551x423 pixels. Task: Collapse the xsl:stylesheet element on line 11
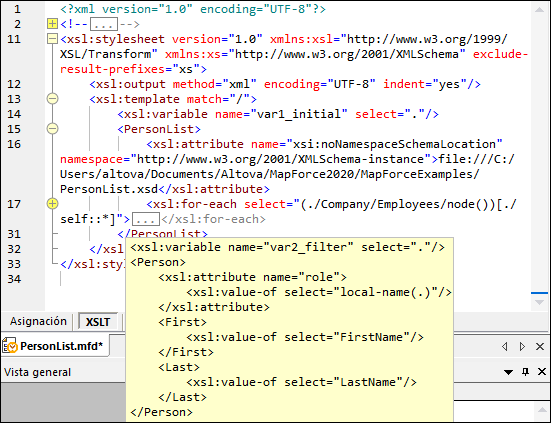click(x=52, y=39)
